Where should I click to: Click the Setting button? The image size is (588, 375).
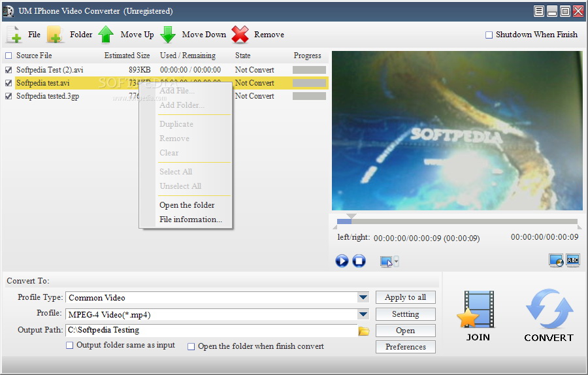(x=405, y=314)
